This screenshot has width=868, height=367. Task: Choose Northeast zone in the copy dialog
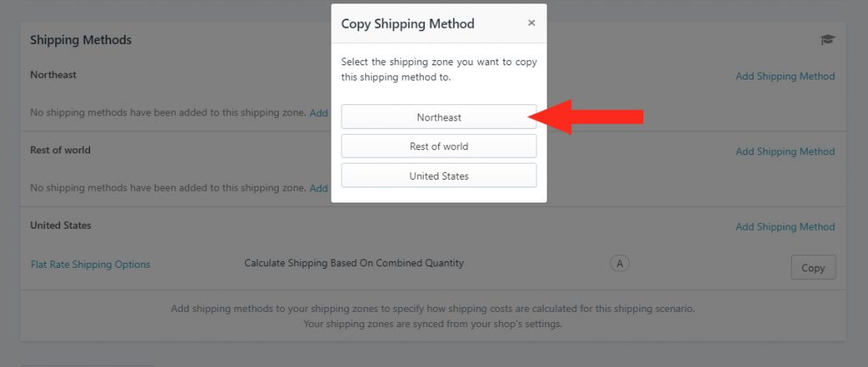439,117
